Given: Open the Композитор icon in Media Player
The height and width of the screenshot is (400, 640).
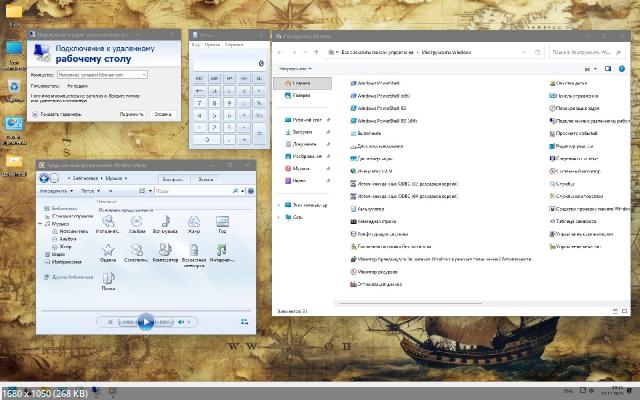Looking at the screenshot, I should (164, 250).
